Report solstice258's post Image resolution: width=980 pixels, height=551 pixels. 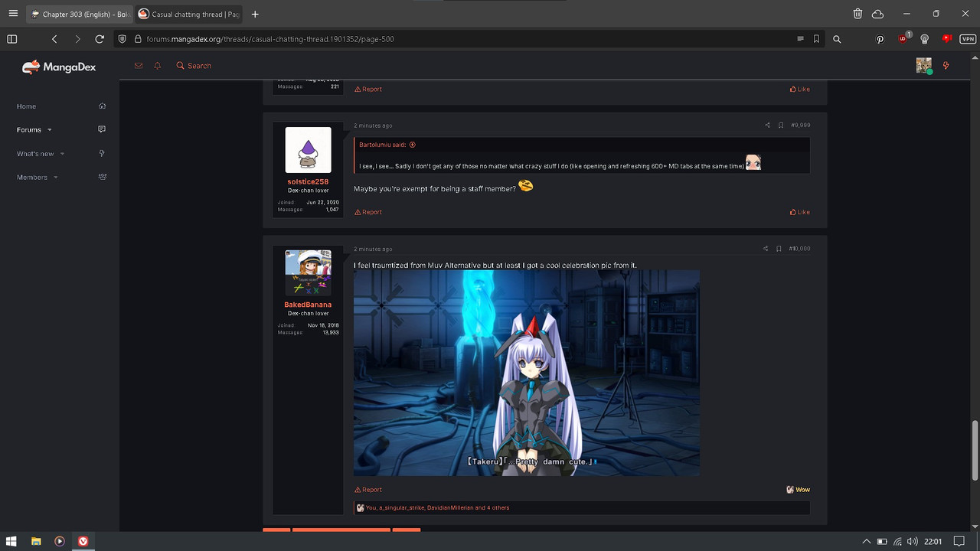pos(367,212)
